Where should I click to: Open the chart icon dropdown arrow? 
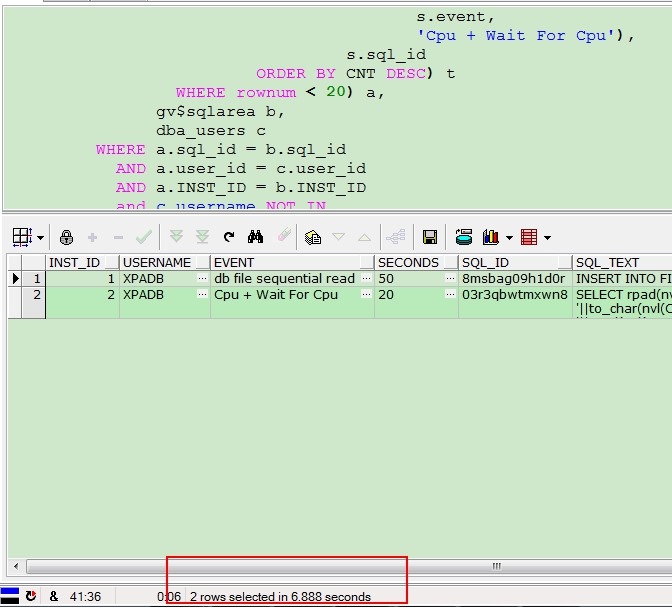(509, 237)
